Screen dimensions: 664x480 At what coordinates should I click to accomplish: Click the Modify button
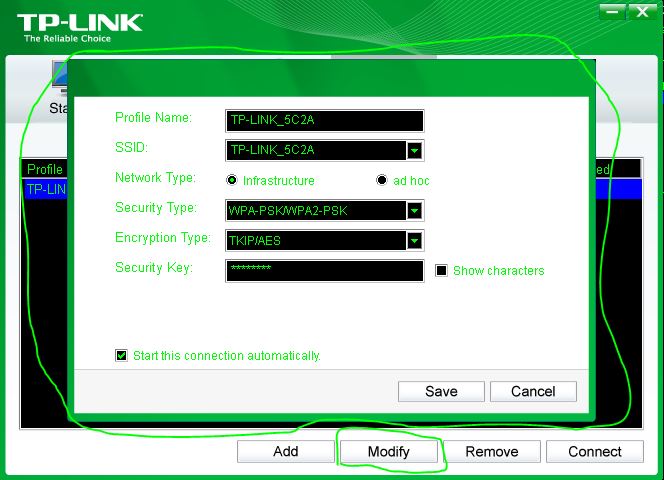[x=389, y=452]
